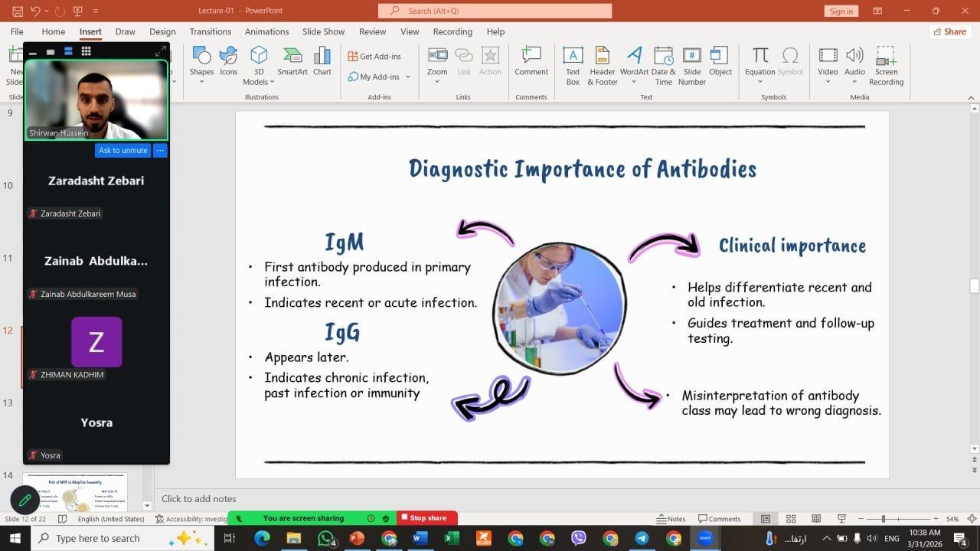Switch to Slide Sorter view
The height and width of the screenshot is (551, 980).
coord(791,519)
